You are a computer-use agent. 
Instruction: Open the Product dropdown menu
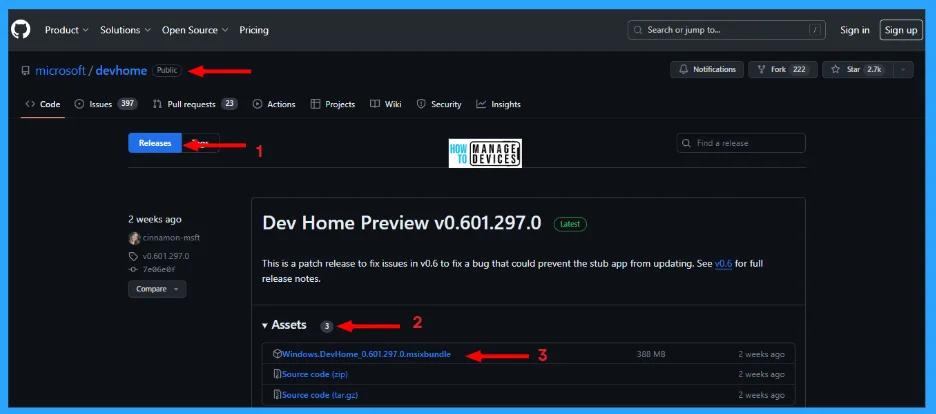point(67,30)
